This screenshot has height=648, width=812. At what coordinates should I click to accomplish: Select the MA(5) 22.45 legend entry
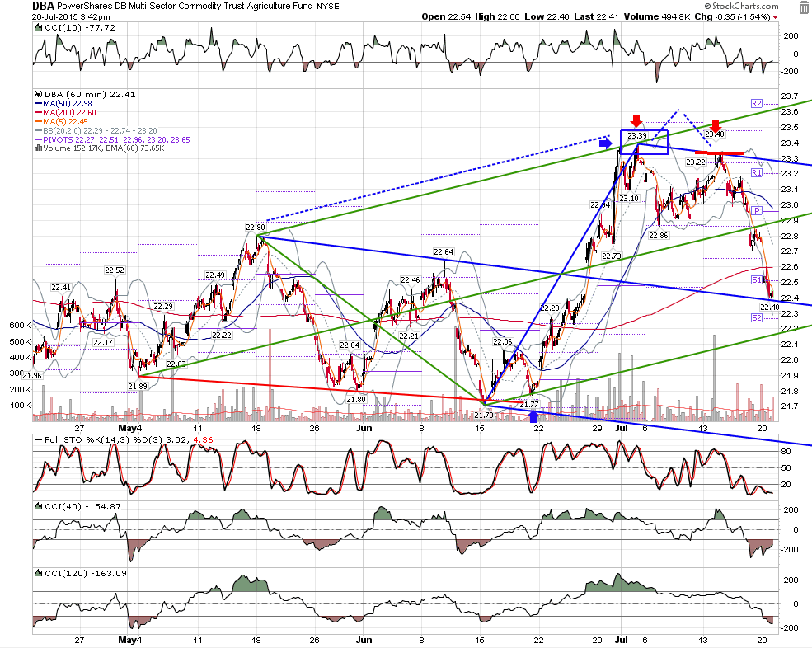[x=61, y=122]
